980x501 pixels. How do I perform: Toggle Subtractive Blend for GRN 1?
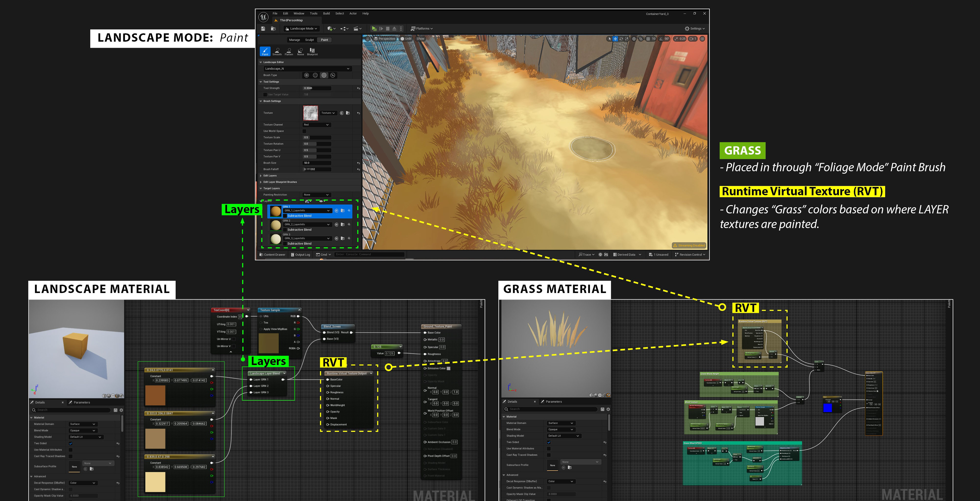pos(285,216)
